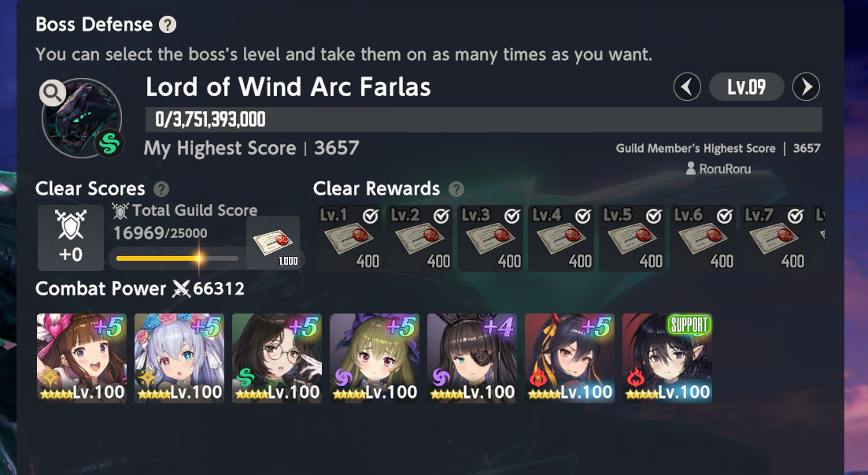Open guild member RoruRoru's profile
The width and height of the screenshot is (868, 475).
pos(718,169)
